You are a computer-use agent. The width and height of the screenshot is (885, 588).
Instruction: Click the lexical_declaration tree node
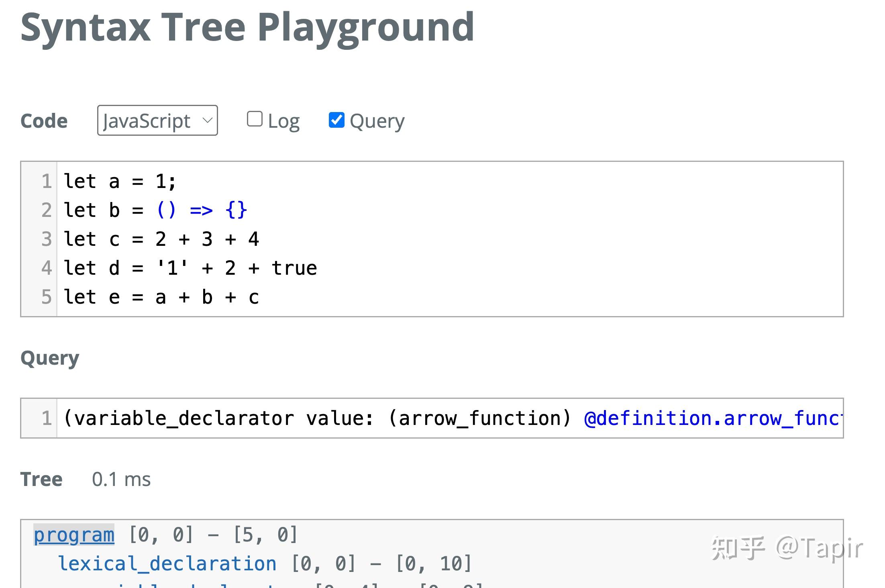(x=167, y=563)
